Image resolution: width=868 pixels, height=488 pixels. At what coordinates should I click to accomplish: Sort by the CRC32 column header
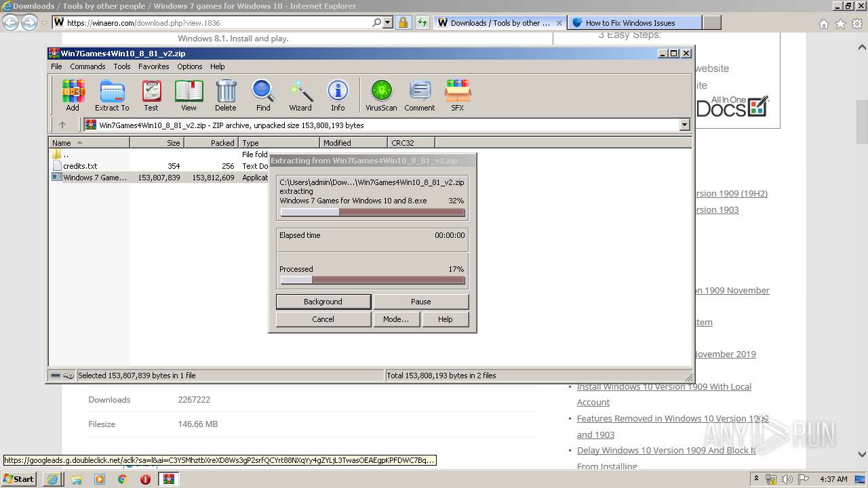click(411, 142)
